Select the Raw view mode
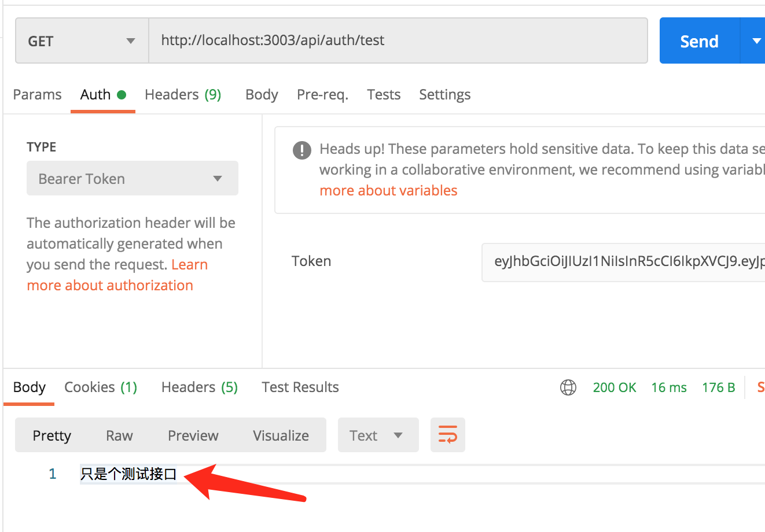The height and width of the screenshot is (532, 765). [119, 435]
